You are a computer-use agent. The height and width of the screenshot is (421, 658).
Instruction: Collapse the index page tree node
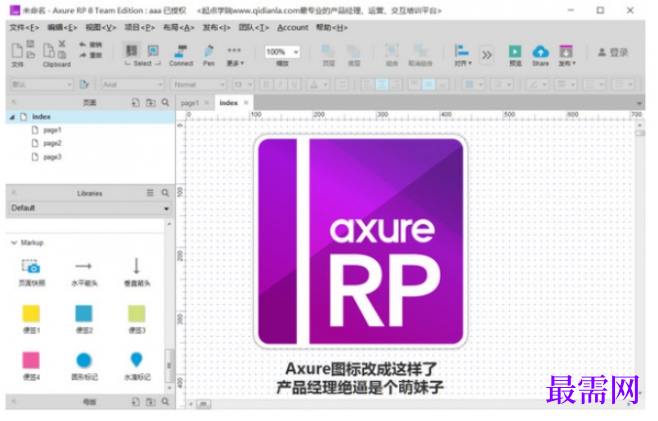coord(12,117)
